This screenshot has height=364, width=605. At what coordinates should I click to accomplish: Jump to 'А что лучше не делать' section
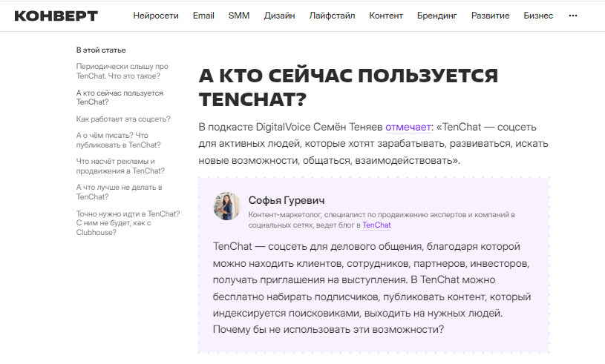[x=119, y=192]
